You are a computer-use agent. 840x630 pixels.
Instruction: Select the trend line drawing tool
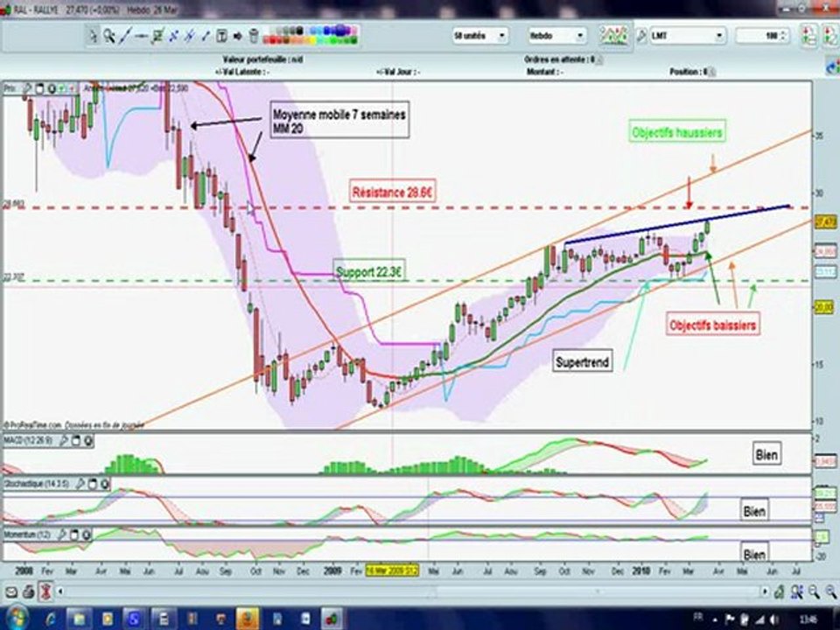coord(125,36)
